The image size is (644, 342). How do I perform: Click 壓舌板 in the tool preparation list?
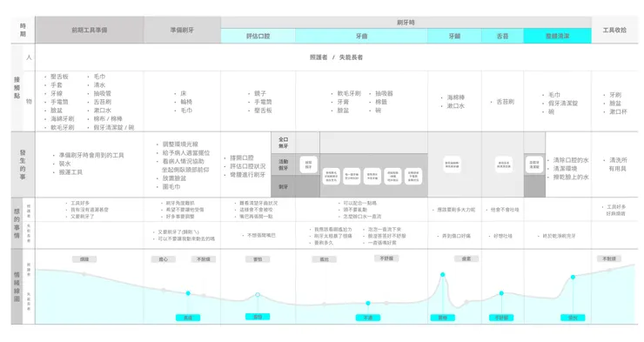[59, 77]
